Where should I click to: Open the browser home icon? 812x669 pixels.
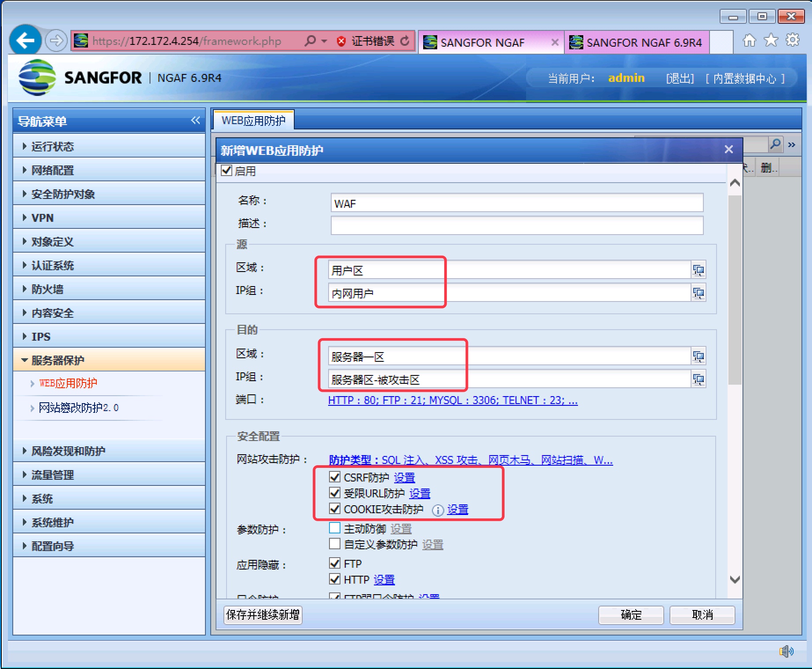750,40
